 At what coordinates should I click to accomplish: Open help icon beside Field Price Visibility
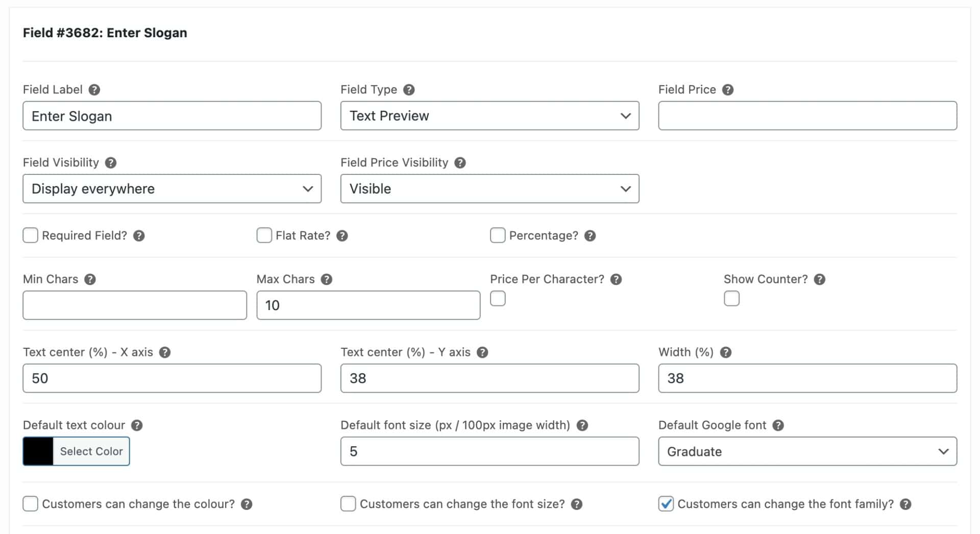tap(460, 163)
